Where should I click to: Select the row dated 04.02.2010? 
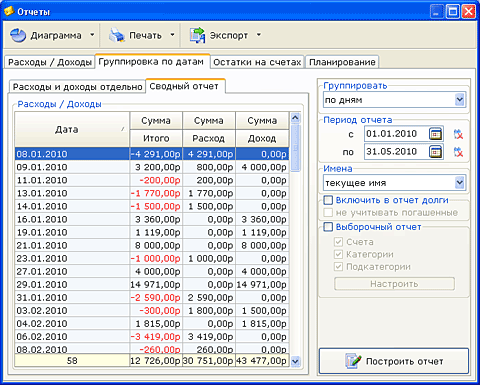click(x=152, y=323)
